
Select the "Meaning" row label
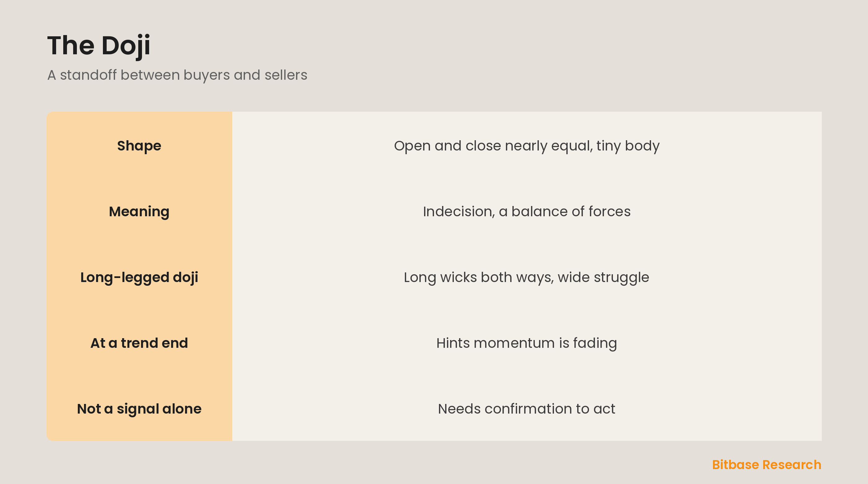139,212
